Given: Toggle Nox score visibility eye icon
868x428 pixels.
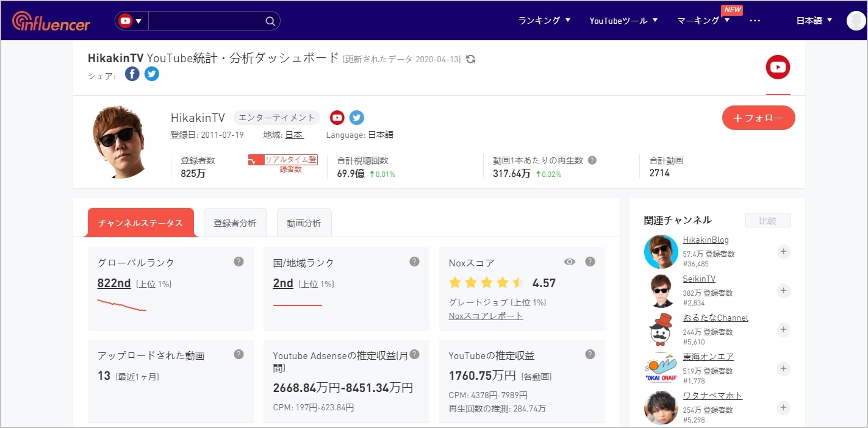Looking at the screenshot, I should coord(570,262).
